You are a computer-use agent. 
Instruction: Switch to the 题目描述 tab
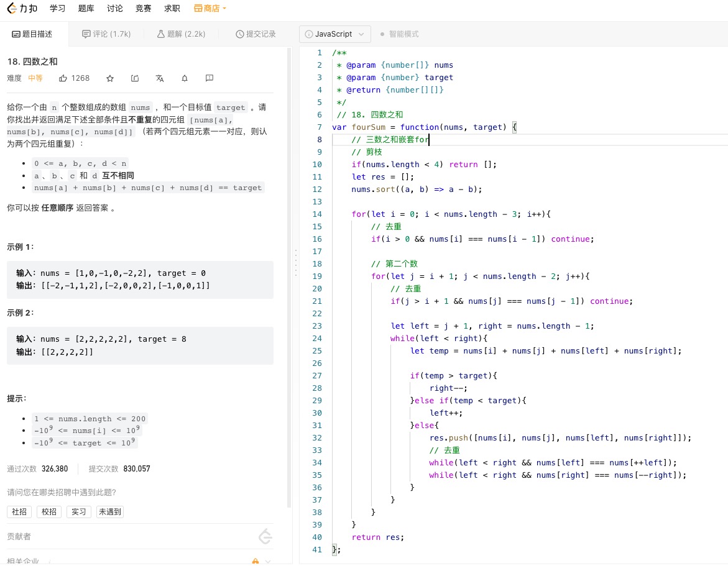click(32, 34)
